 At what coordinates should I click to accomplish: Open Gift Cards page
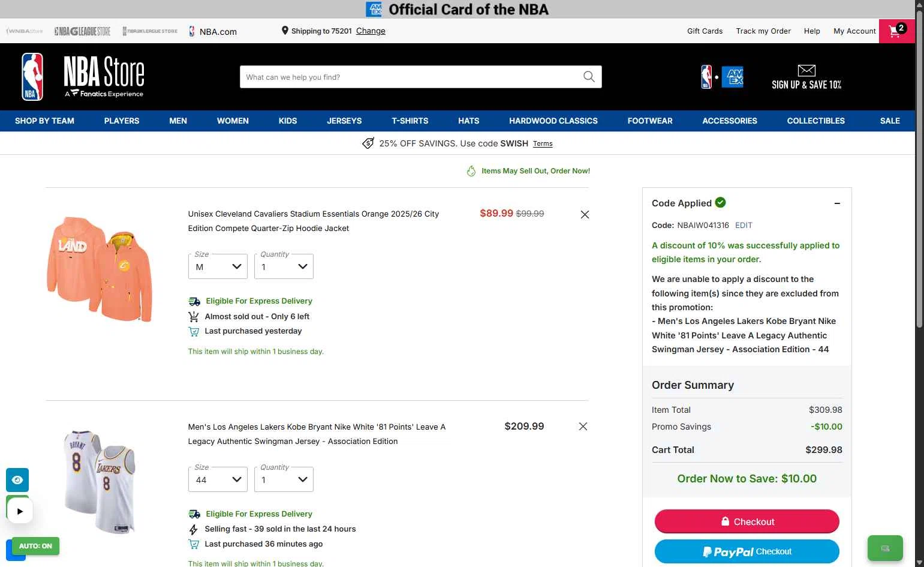705,31
